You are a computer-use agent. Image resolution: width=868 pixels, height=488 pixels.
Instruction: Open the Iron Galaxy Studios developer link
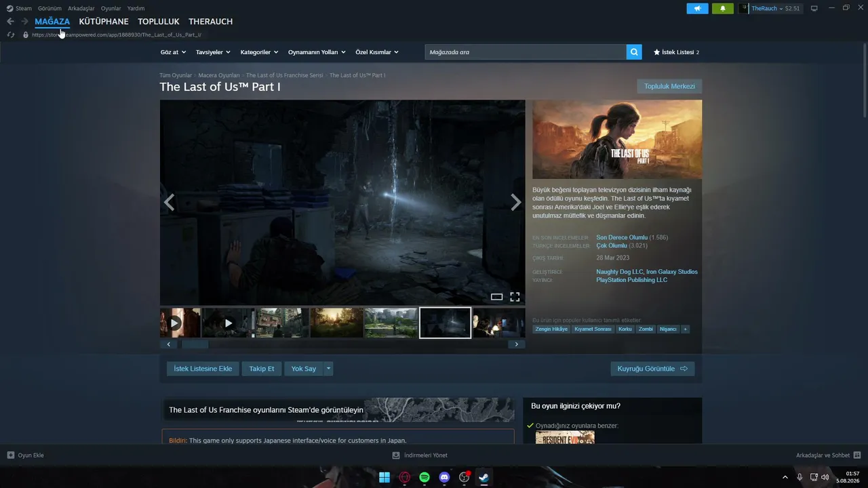pyautogui.click(x=672, y=272)
